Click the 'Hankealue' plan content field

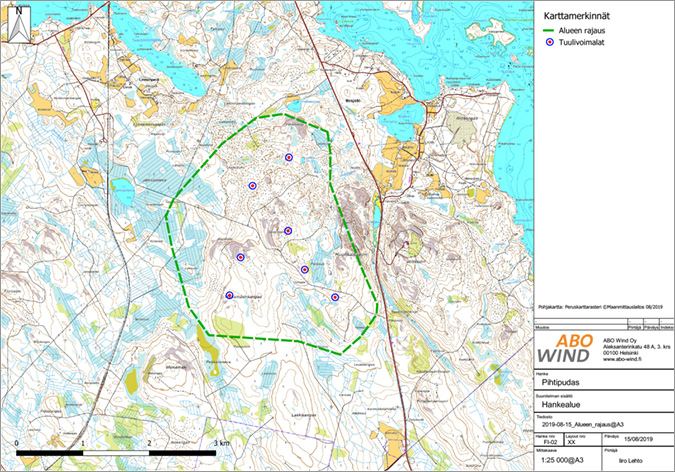561,405
